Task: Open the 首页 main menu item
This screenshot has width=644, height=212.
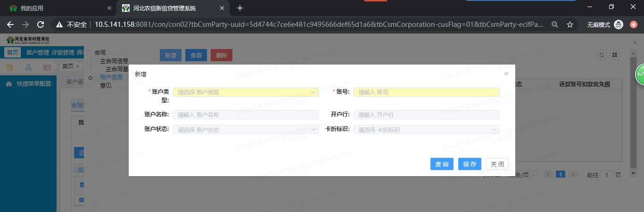Action: tap(13, 53)
